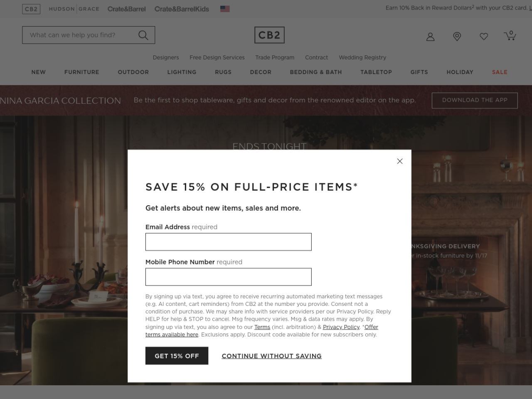Viewport: 532px width, 399px height.
Task: Click the DOWNLOAD THE APP button
Action: pos(475,100)
